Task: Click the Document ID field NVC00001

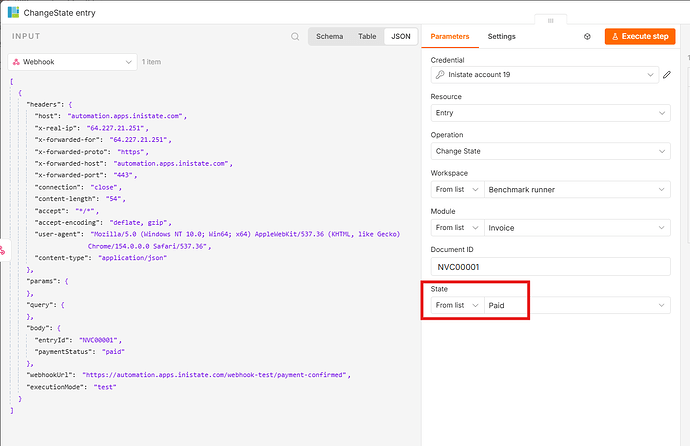Action: tap(550, 267)
